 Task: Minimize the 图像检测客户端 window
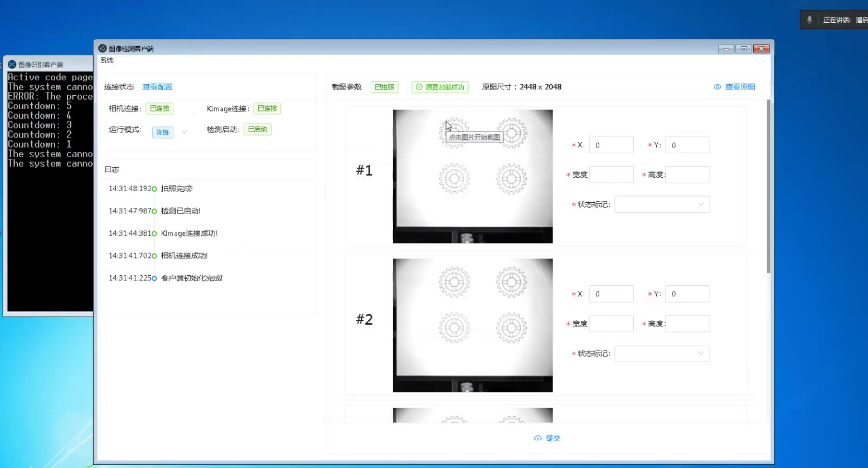click(x=726, y=48)
